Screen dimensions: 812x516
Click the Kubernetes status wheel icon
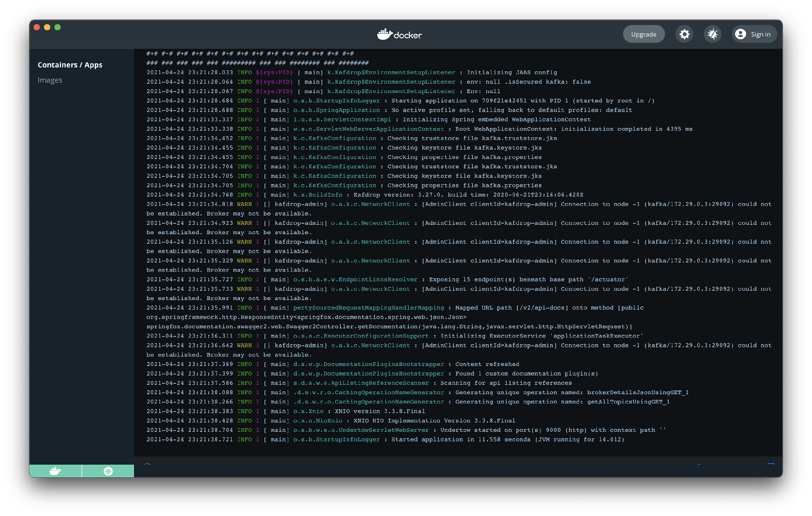coord(108,471)
